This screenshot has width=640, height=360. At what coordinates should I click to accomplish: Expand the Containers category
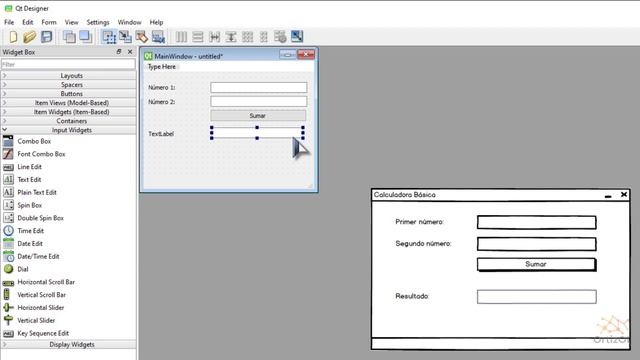[69, 121]
